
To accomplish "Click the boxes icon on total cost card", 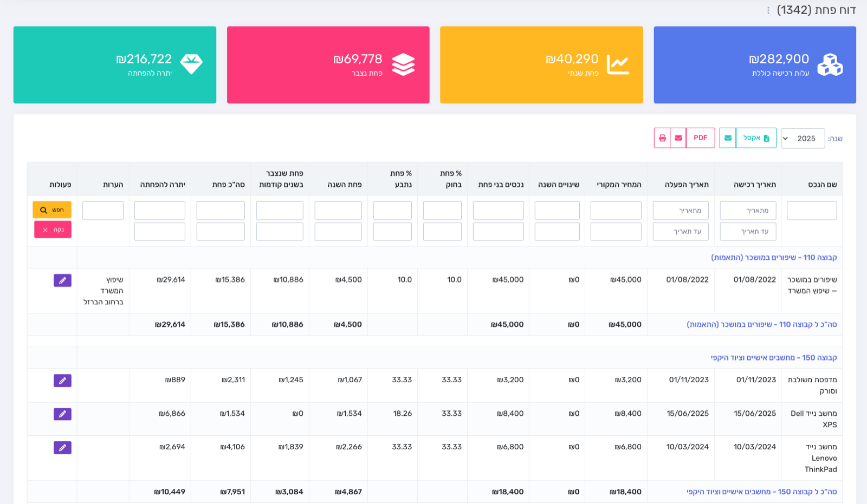I will click(x=830, y=65).
